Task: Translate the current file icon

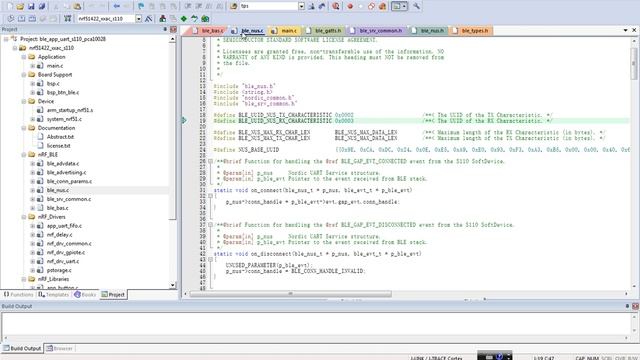Action: point(11,18)
